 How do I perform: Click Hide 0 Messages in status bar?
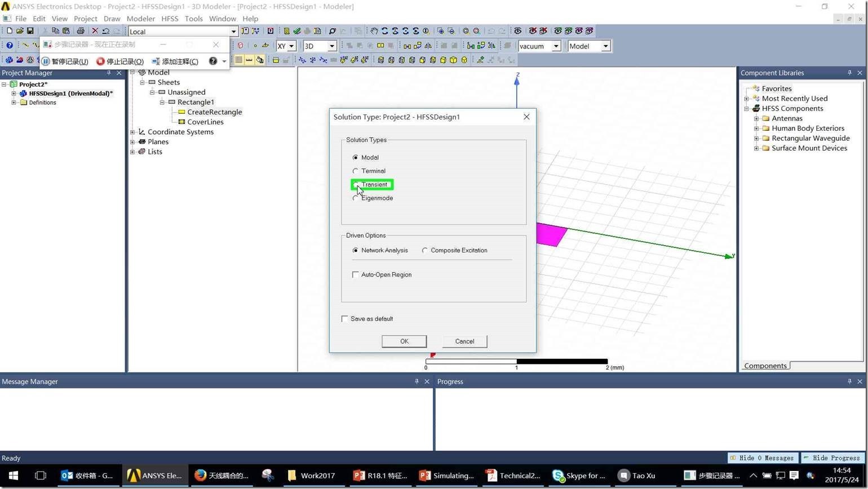(763, 458)
